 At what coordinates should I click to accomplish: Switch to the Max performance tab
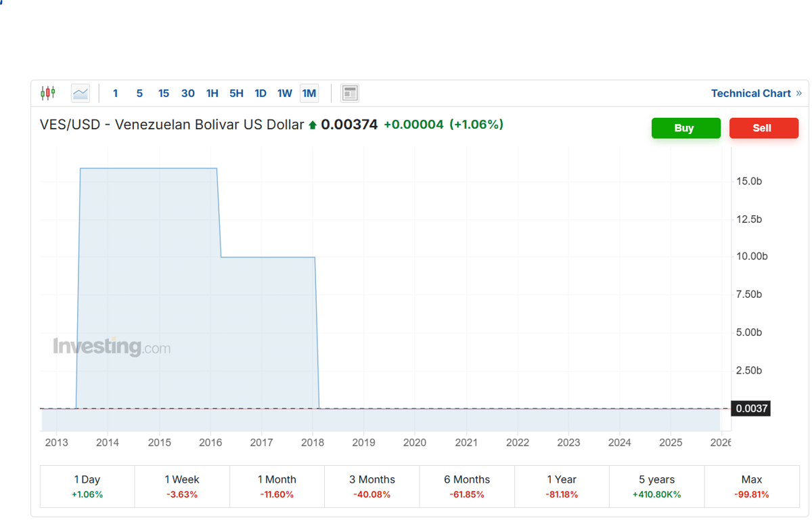[x=751, y=486]
